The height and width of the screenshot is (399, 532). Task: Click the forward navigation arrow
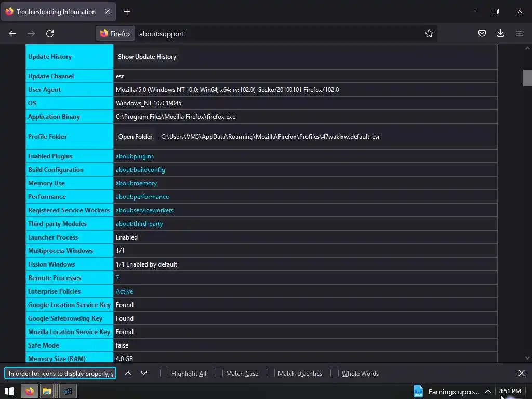(x=31, y=34)
